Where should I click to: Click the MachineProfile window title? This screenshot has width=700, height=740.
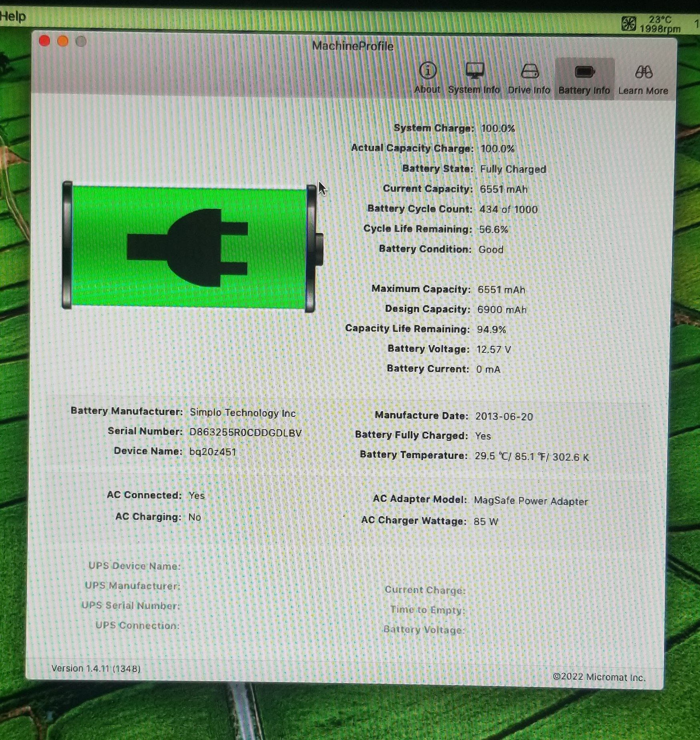click(x=352, y=46)
